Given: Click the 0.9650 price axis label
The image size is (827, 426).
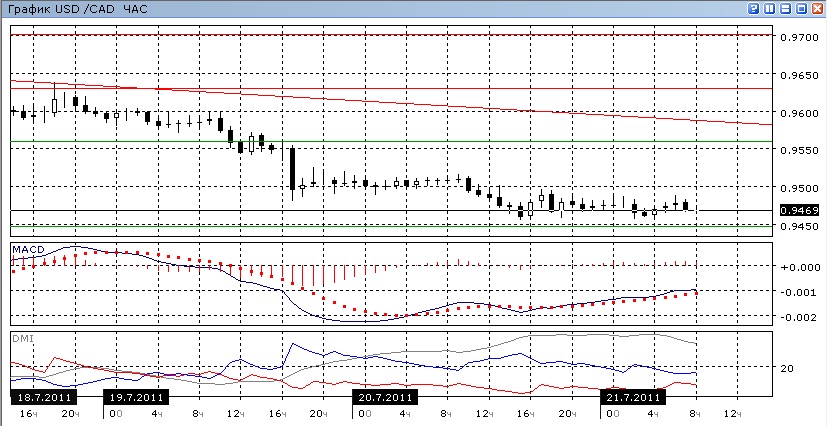Looking at the screenshot, I should point(799,75).
